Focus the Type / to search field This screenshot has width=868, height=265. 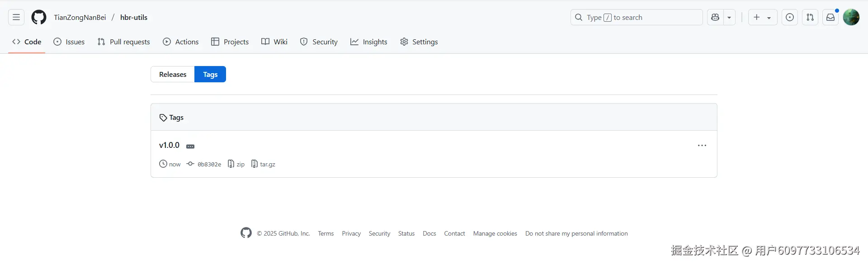[x=637, y=17]
